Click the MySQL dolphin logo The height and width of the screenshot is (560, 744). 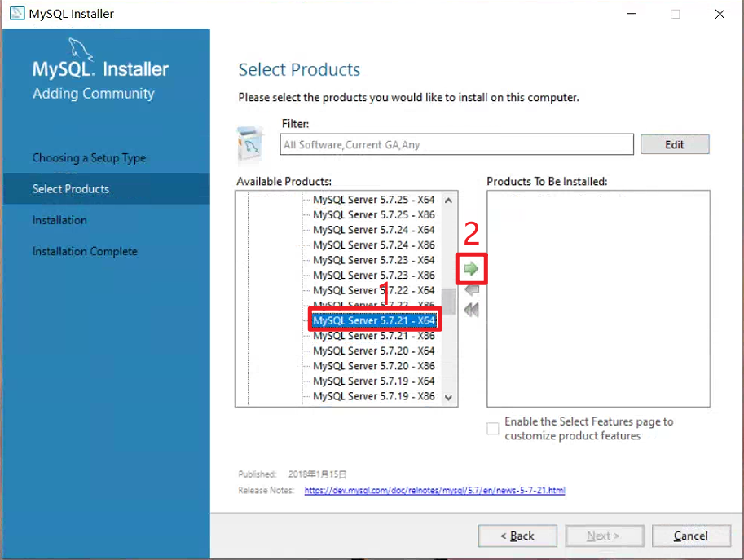point(80,49)
